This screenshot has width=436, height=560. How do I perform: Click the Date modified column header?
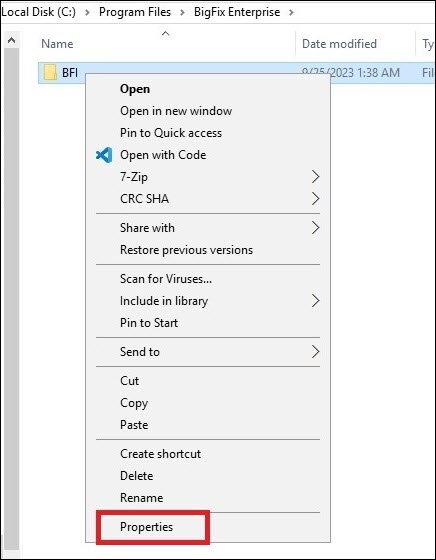(x=339, y=44)
